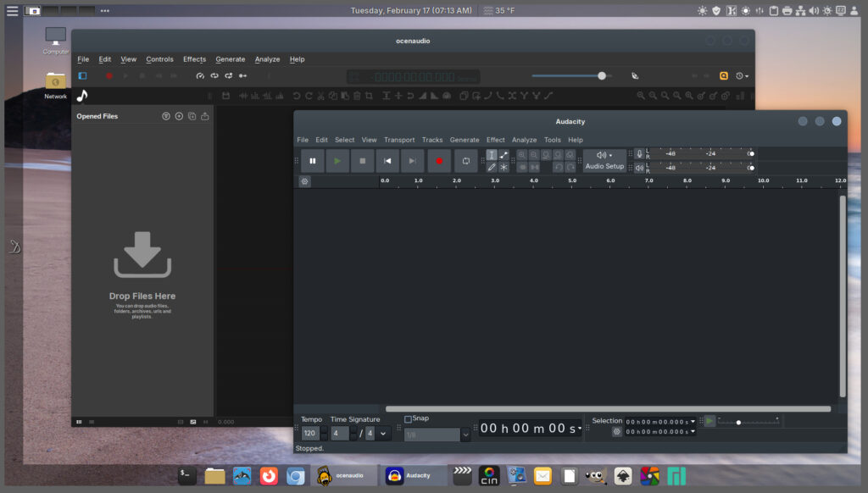
Task: Open the snap value dropdown arrow
Action: pos(465,435)
